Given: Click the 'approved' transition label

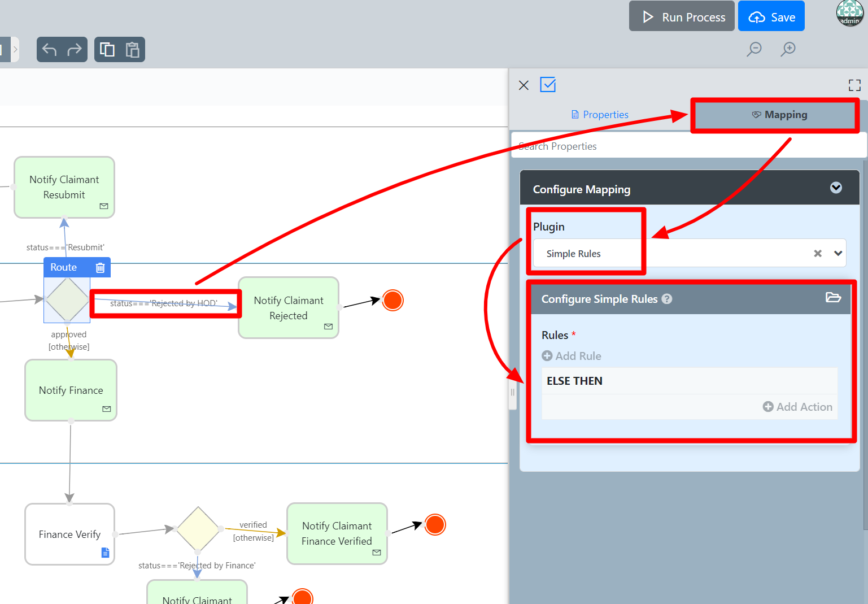Looking at the screenshot, I should tap(69, 334).
